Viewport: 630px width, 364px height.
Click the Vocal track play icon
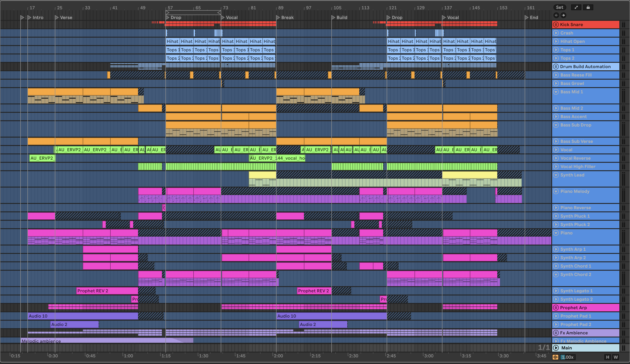coord(556,150)
